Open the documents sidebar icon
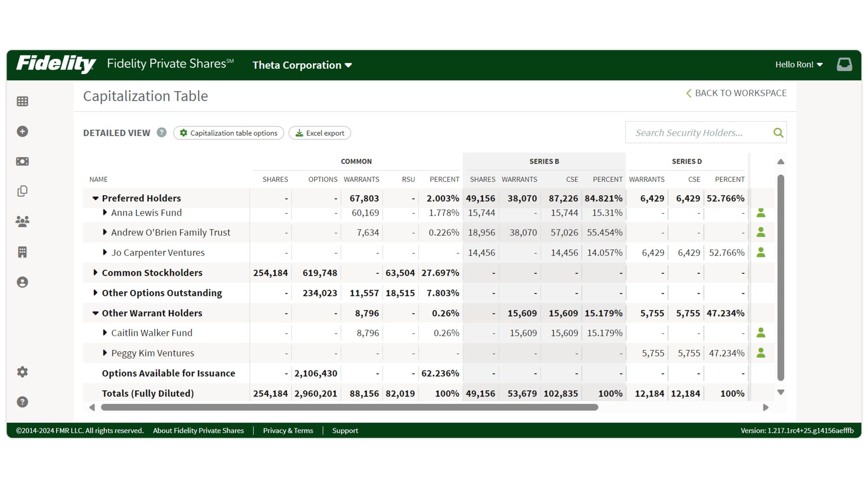This screenshot has height=488, width=868. 22,191
